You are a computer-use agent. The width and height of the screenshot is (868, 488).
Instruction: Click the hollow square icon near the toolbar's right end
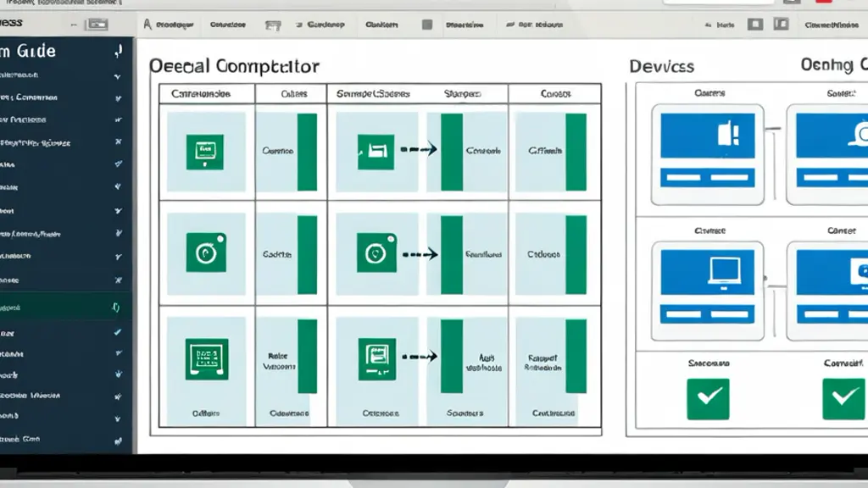point(755,25)
